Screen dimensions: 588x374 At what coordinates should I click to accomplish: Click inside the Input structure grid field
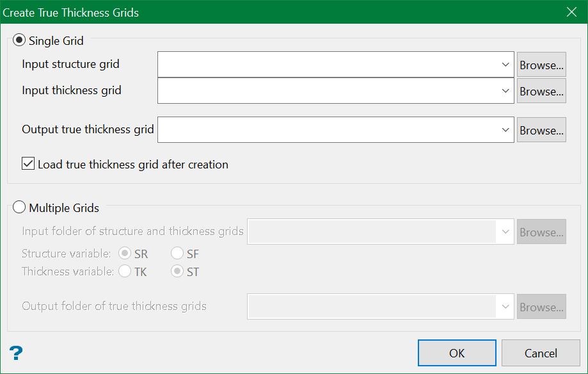click(x=320, y=64)
